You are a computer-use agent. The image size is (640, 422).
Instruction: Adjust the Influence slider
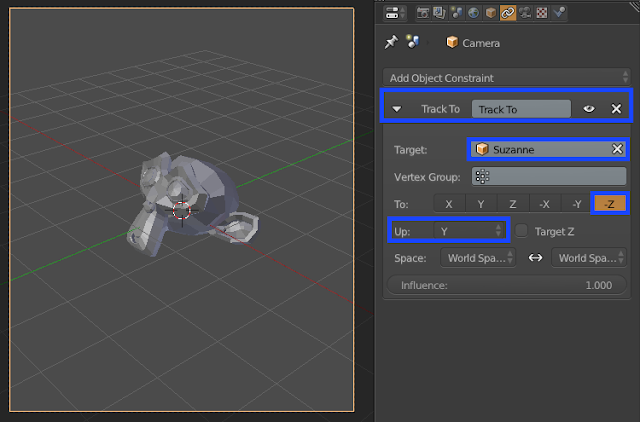tap(507, 285)
